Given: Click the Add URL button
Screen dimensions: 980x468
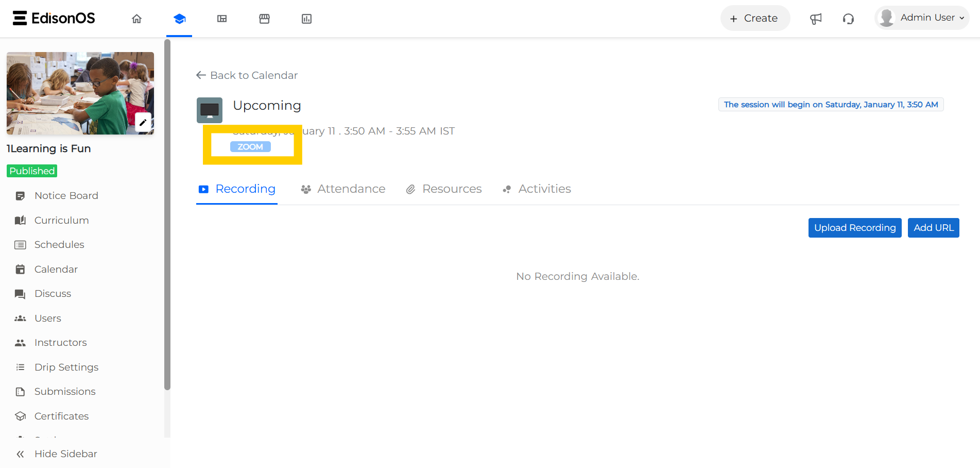Looking at the screenshot, I should pyautogui.click(x=934, y=228).
